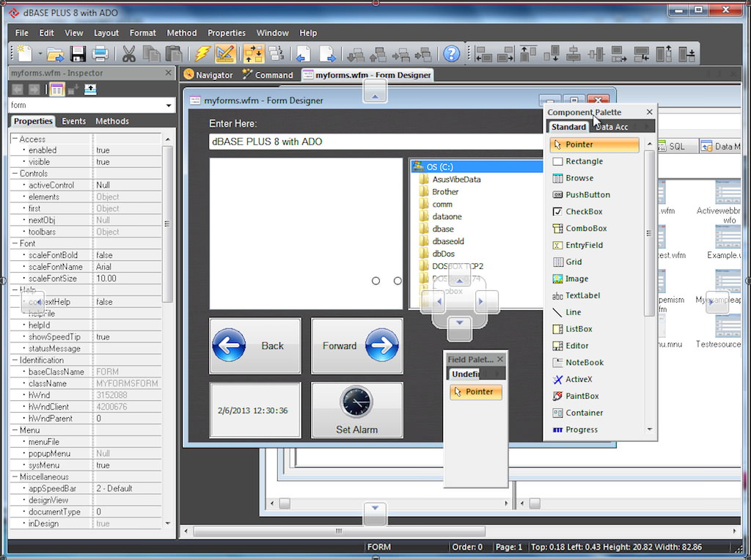This screenshot has width=751, height=560.
Task: Click the Paste clipboard icon
Action: click(x=173, y=54)
